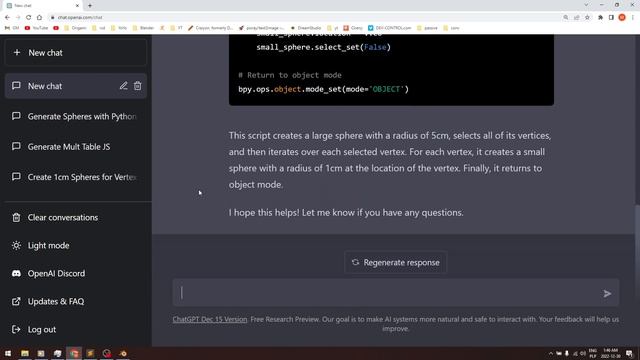Open Create 1cm Spheres for Vertex conversation
The image size is (640, 360).
point(76,177)
